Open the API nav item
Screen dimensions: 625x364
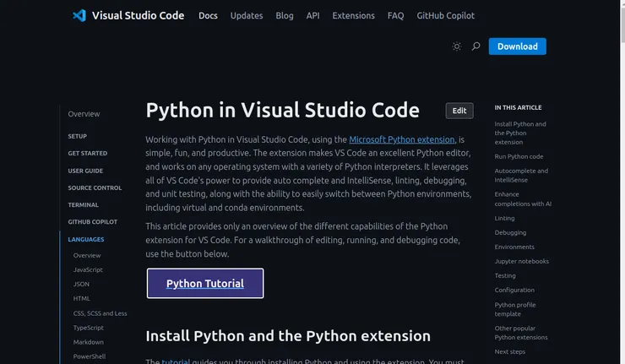pos(312,15)
